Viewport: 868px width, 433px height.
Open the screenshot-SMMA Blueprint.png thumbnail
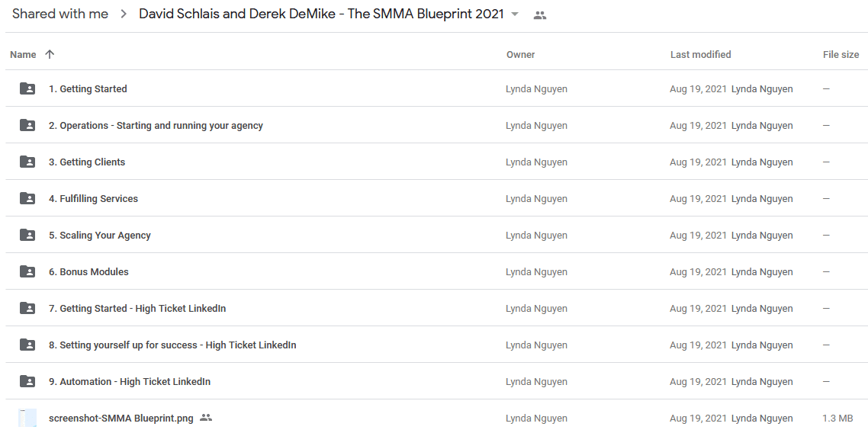(27, 418)
